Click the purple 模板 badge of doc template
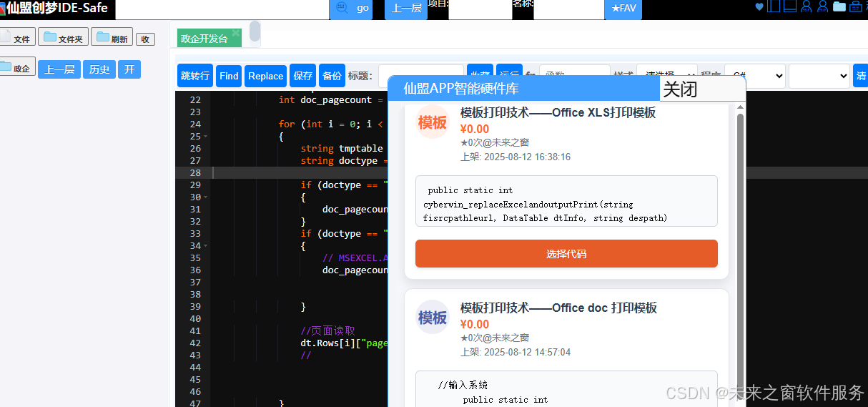This screenshot has height=407, width=868. (433, 318)
